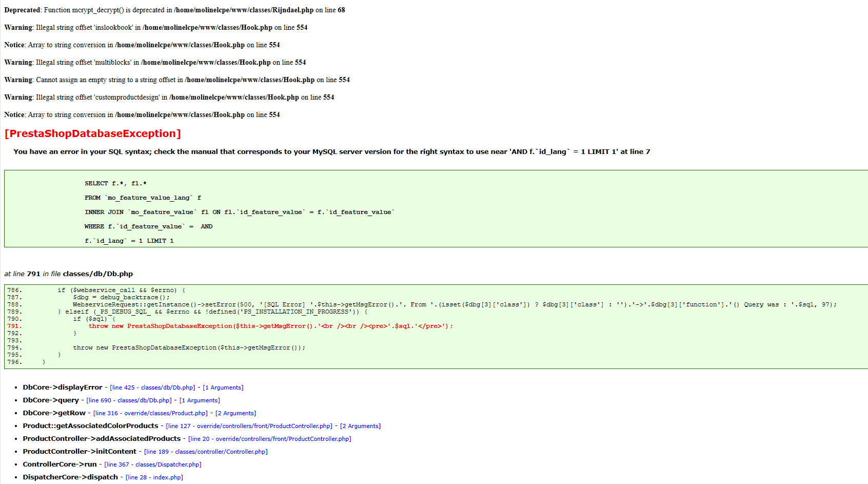Image resolution: width=868 pixels, height=484 pixels.
Task: Click the DbCore->query trace entry name
Action: pos(51,400)
